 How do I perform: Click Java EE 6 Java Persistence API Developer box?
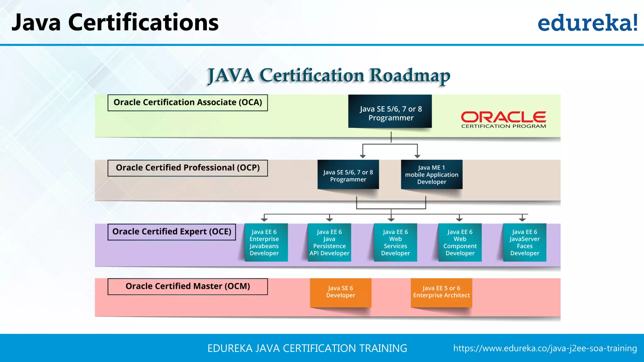(330, 242)
